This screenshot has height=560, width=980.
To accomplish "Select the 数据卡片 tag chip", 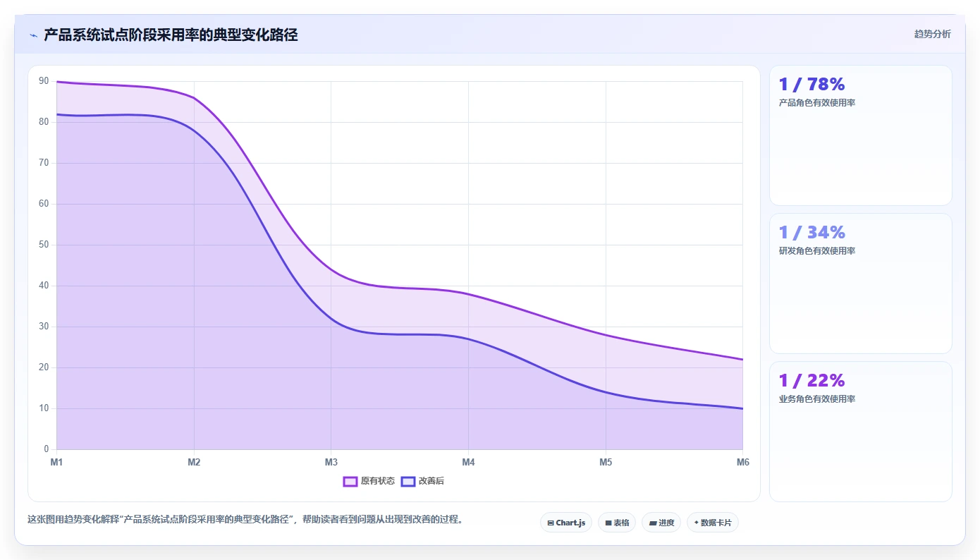I will click(713, 523).
